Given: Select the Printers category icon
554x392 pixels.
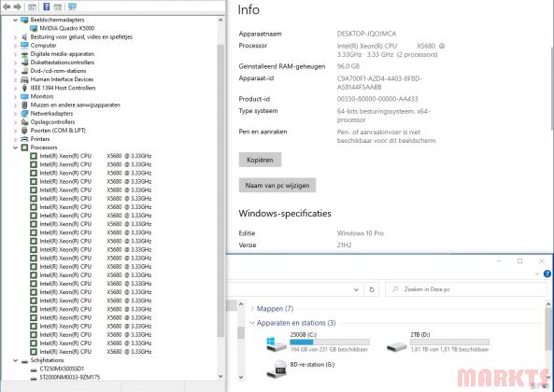Looking at the screenshot, I should [x=24, y=139].
